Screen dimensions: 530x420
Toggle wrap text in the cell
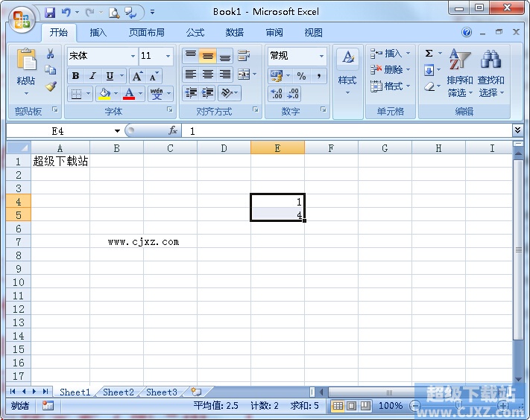click(244, 56)
